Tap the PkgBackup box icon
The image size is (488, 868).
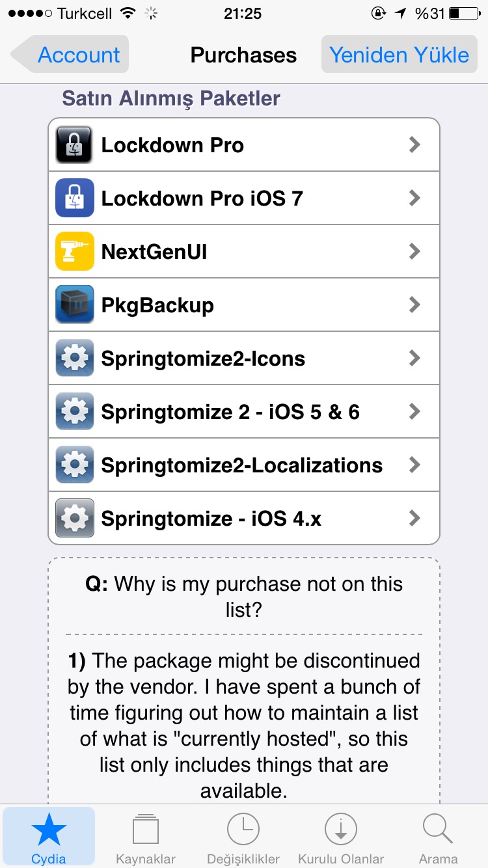[x=75, y=305]
